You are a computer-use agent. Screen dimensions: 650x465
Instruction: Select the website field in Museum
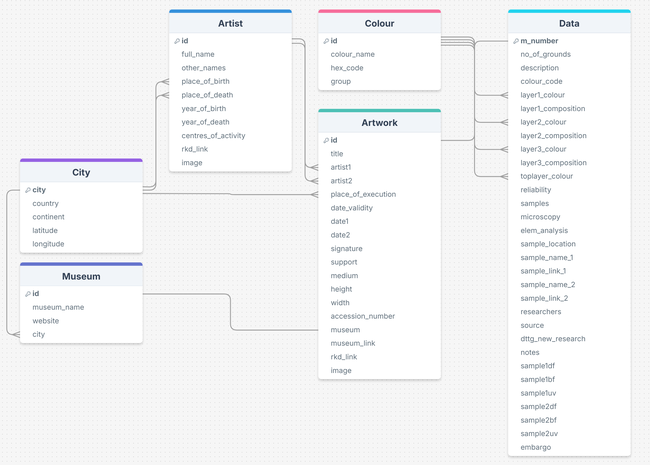point(45,321)
